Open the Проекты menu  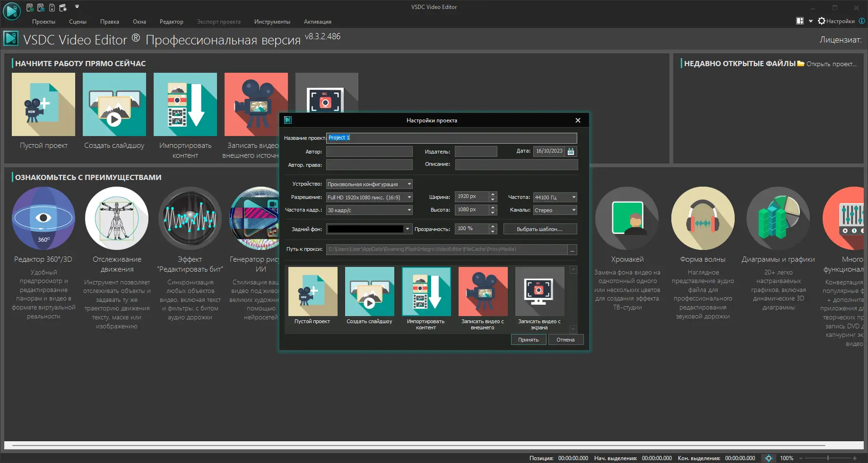point(43,22)
